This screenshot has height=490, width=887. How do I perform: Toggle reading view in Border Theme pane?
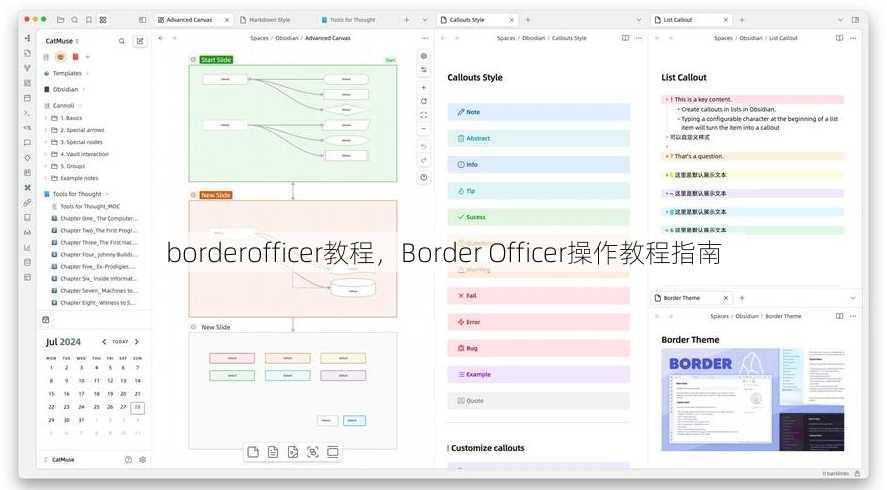click(839, 316)
